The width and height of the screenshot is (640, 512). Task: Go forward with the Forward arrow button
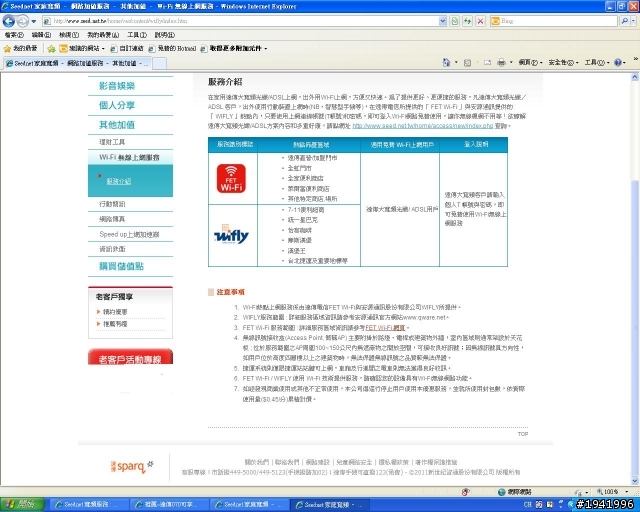22,20
